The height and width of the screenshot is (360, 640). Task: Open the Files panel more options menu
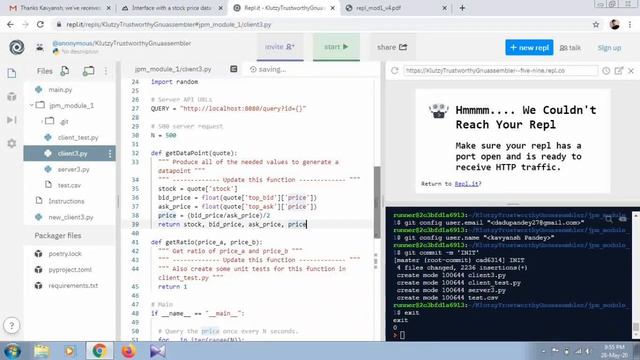point(106,71)
